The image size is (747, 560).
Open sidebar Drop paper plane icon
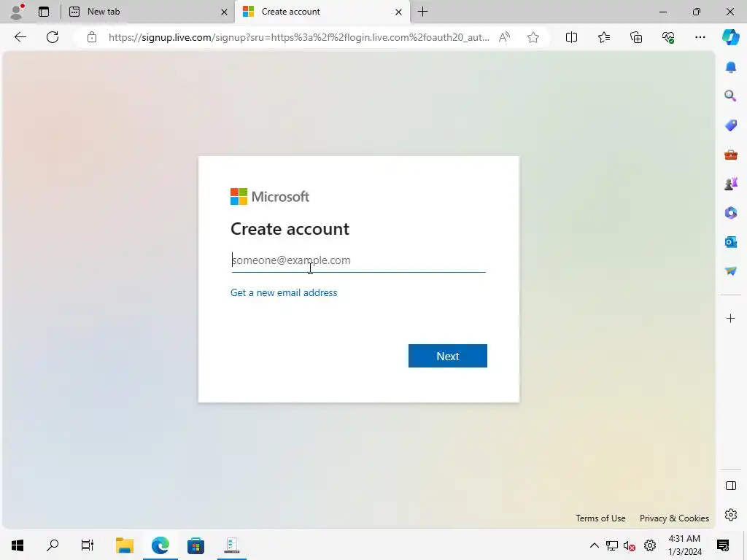coord(731,271)
